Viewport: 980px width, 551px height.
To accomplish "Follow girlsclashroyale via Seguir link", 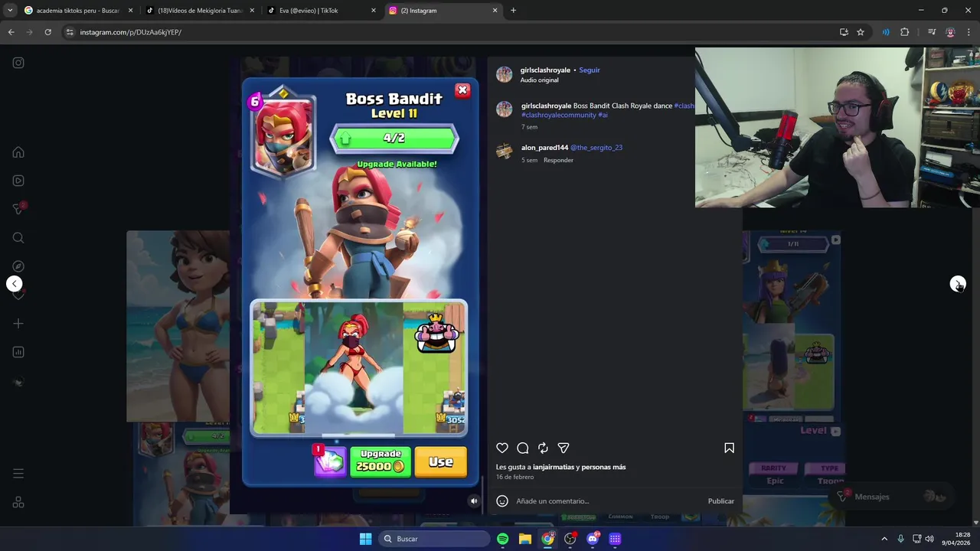I will tap(590, 70).
